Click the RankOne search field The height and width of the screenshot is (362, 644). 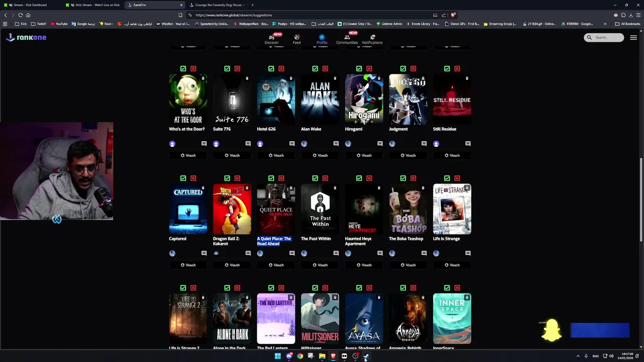click(604, 37)
